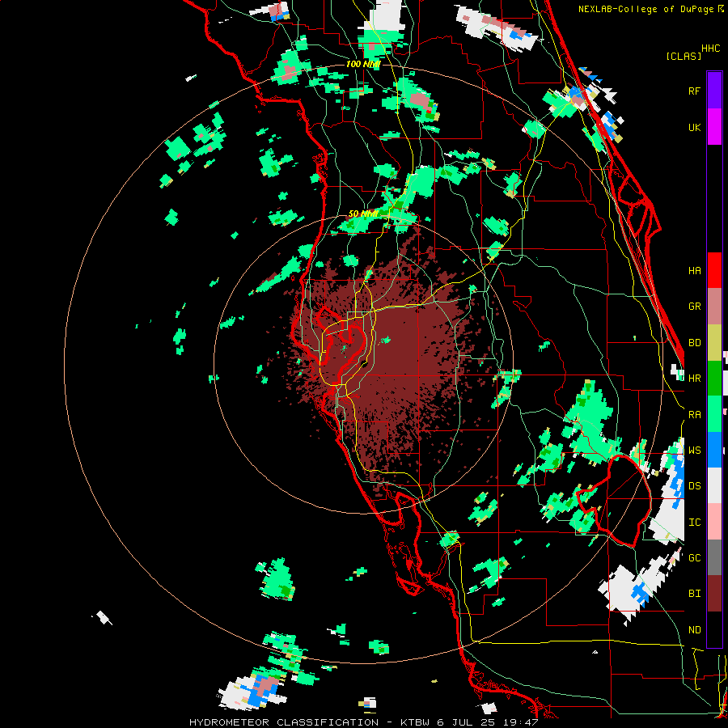Click the 'IC' legend label
Screen dimensions: 728x728
(694, 523)
